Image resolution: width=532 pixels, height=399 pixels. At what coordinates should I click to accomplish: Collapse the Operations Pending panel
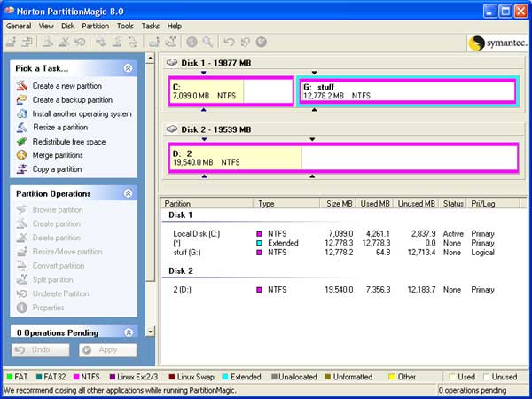[x=129, y=332]
